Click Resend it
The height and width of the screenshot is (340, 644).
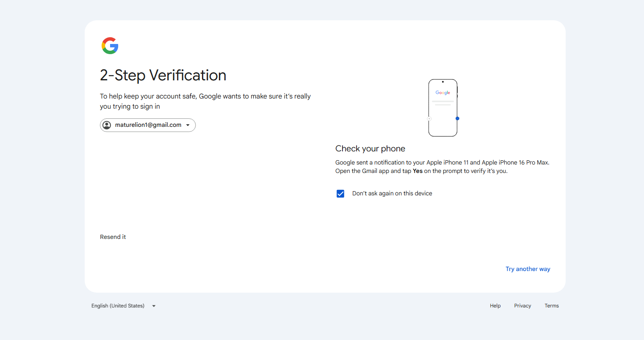pos(113,237)
